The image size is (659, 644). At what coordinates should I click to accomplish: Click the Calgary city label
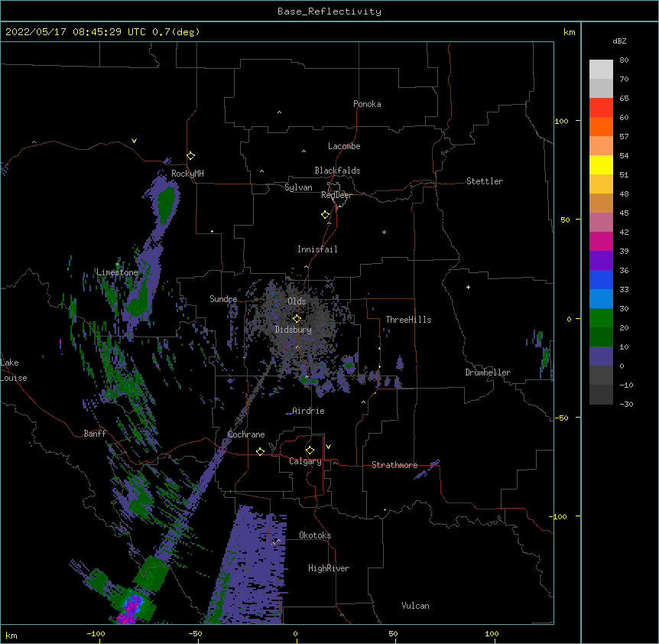pyautogui.click(x=305, y=461)
